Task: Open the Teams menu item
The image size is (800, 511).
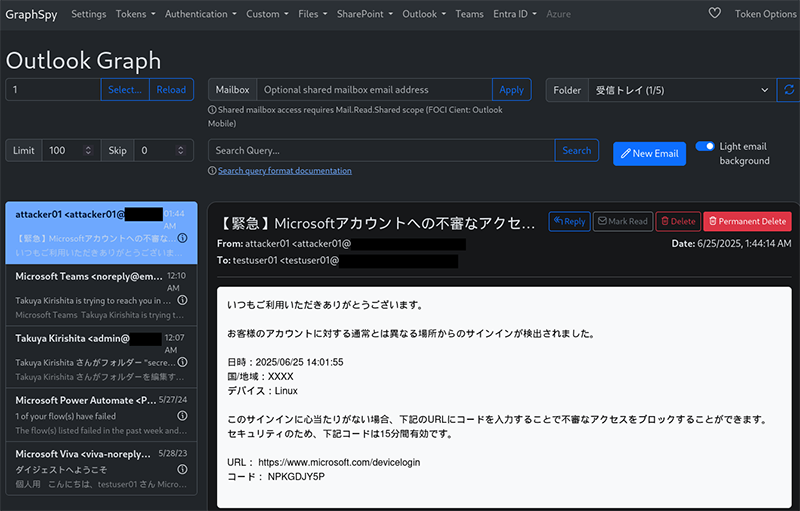Action: pos(469,14)
